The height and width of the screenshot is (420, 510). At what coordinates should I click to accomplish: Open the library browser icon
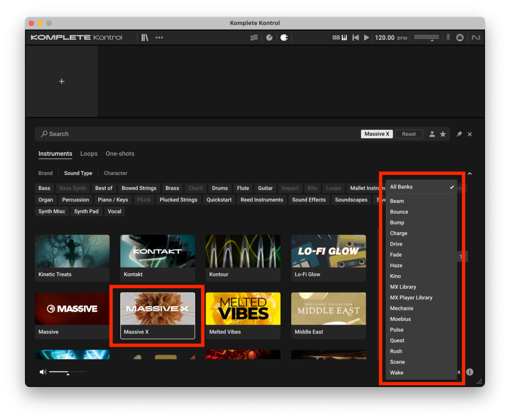(145, 38)
